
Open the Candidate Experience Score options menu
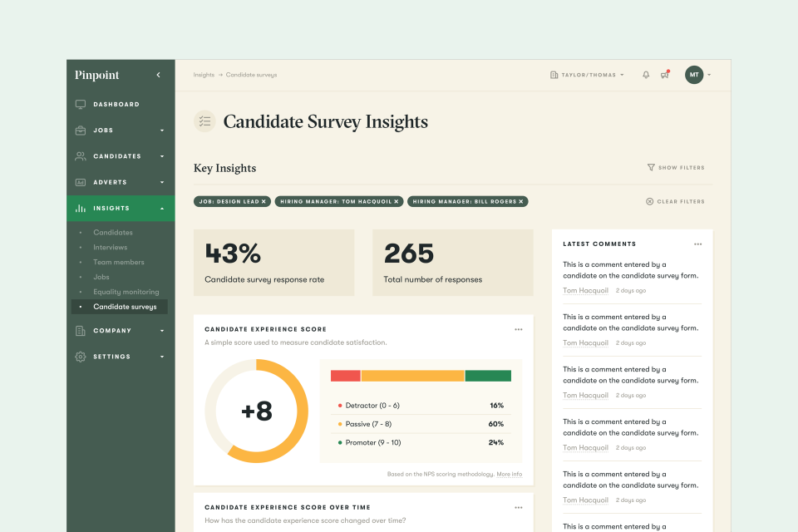518,329
